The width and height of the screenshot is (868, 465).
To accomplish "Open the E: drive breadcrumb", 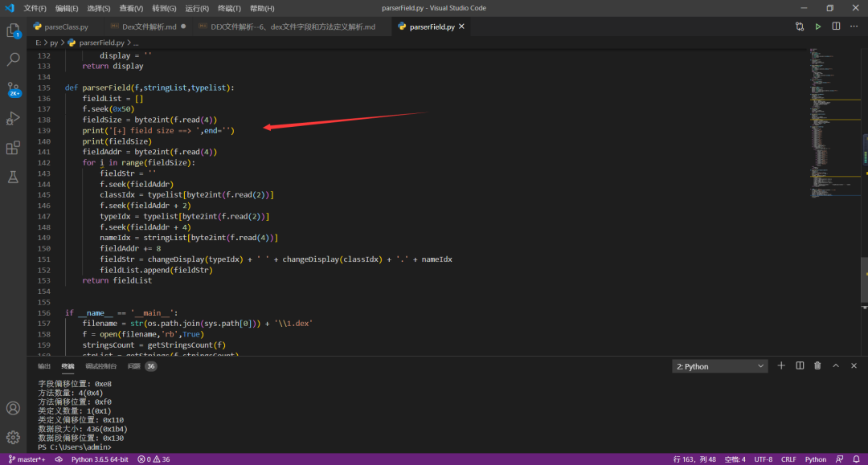I will (39, 43).
